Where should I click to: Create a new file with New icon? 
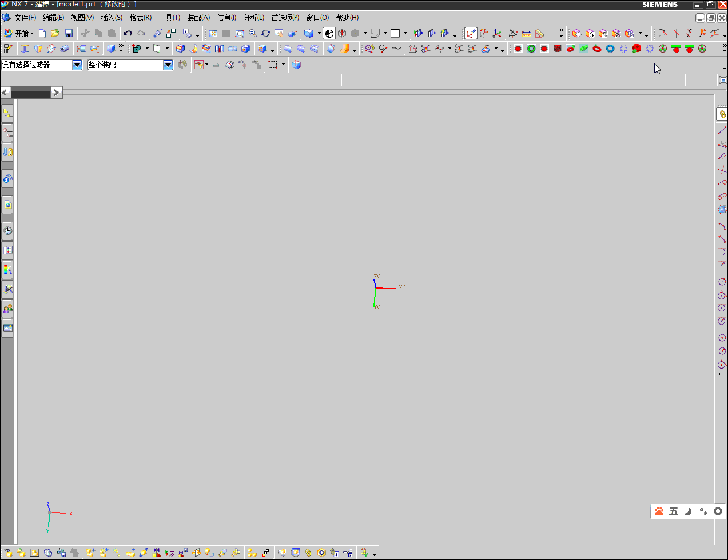coord(42,33)
